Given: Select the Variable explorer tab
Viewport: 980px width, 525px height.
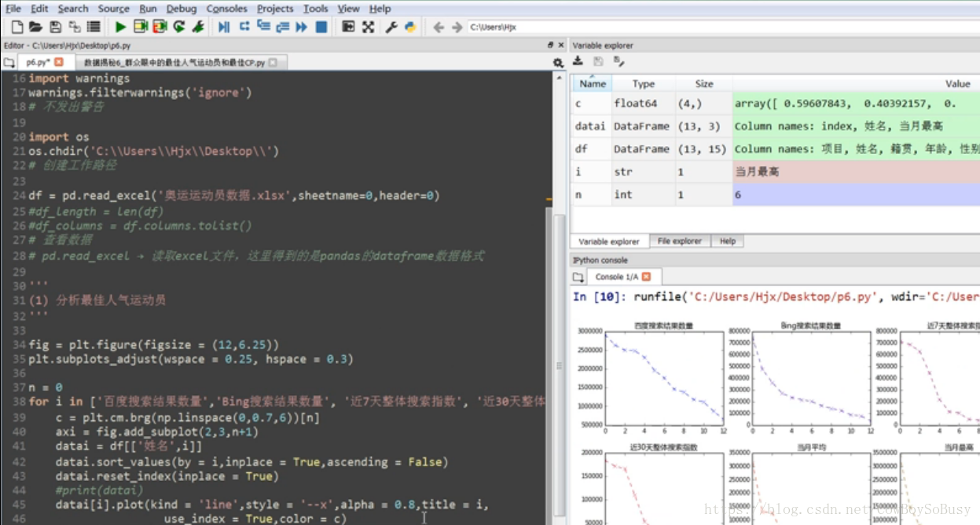Looking at the screenshot, I should pyautogui.click(x=609, y=241).
